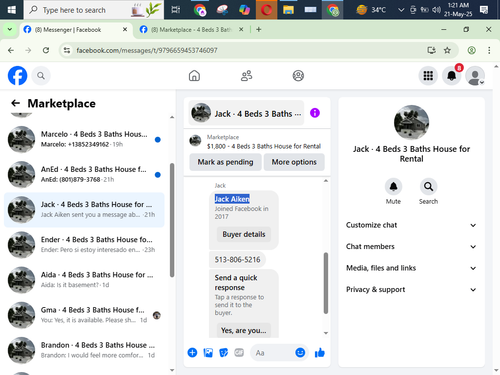This screenshot has width=500, height=375.
Task: Open the Jack - 4 Beds 3 Baths chat header
Action: [x=246, y=113]
